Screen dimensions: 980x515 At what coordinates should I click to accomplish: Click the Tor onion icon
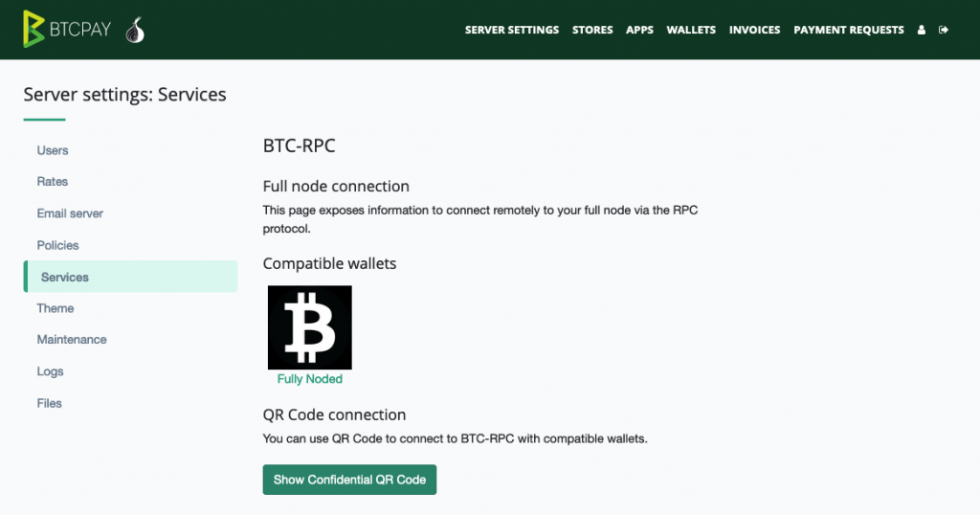135,30
